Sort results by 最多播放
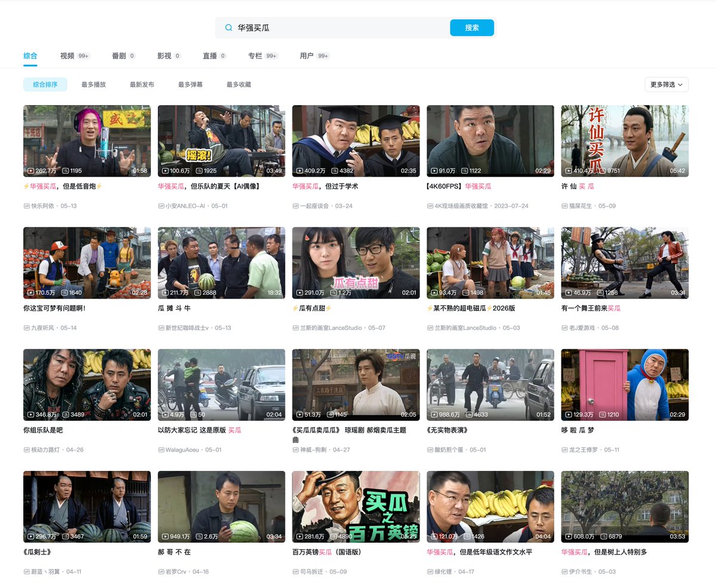The image size is (716, 588). pos(94,85)
